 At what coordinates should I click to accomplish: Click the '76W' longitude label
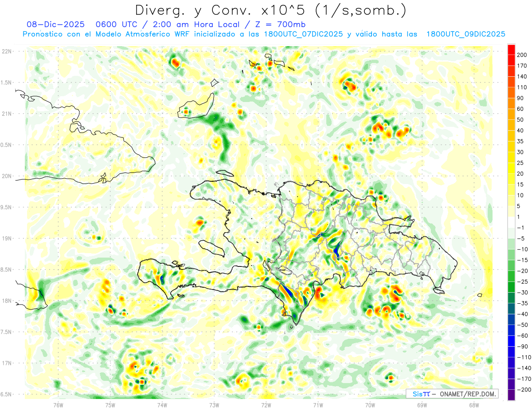pos(58,404)
